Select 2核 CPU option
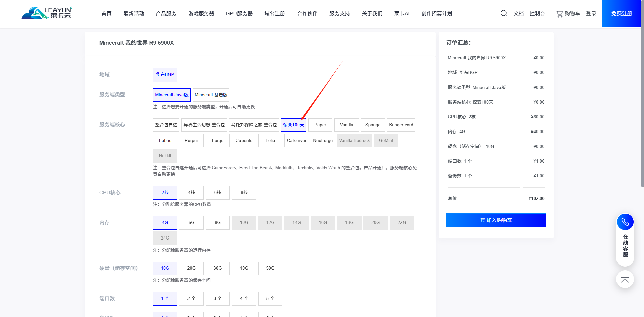 click(165, 193)
